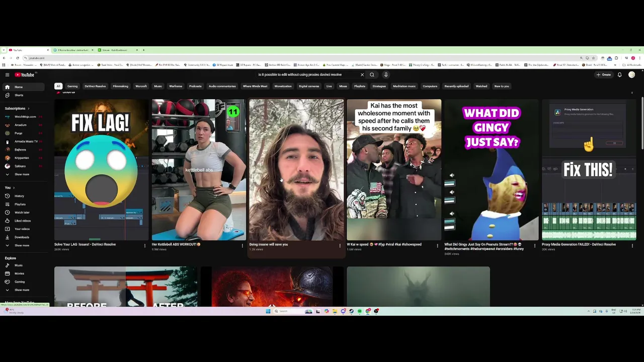644x362 pixels.
Task: Open Subscriptions header chevron
Action: point(28,109)
